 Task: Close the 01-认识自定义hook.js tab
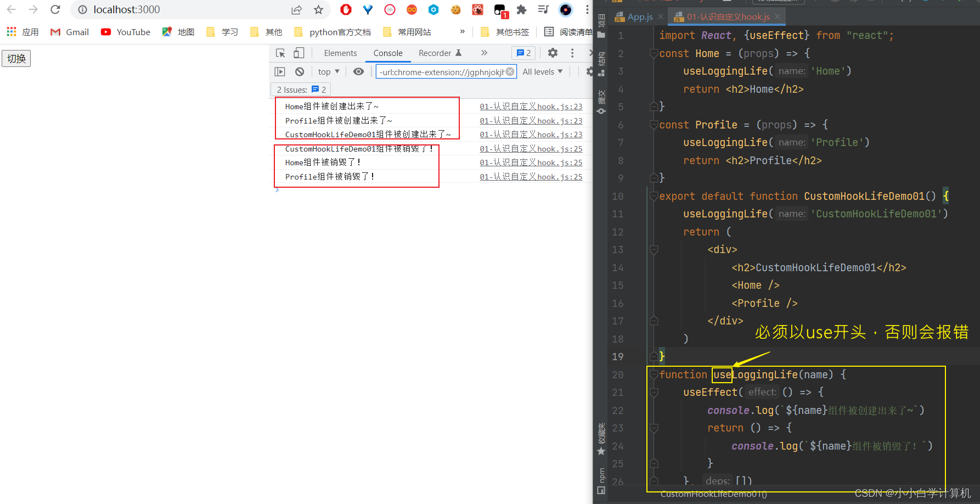778,17
